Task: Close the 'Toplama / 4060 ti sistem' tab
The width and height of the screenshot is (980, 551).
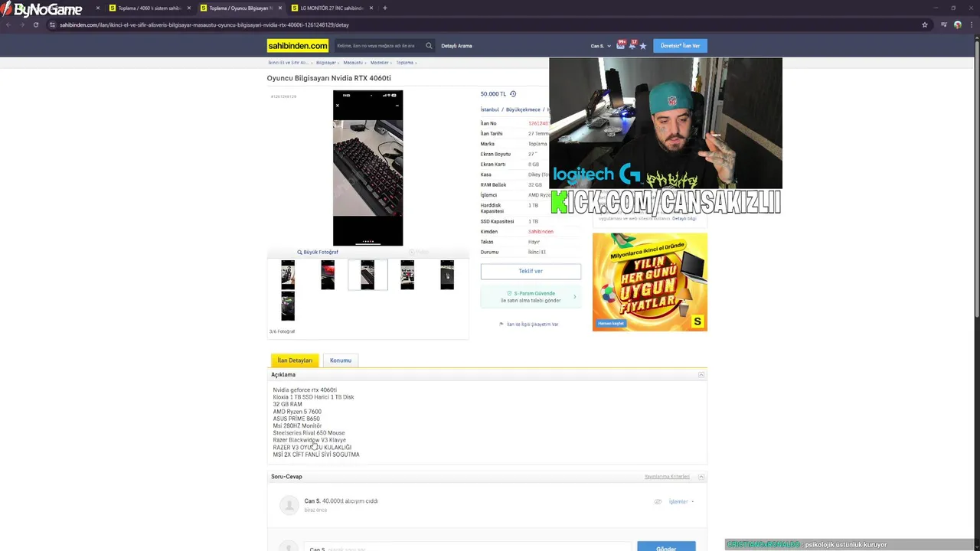Action: point(189,8)
